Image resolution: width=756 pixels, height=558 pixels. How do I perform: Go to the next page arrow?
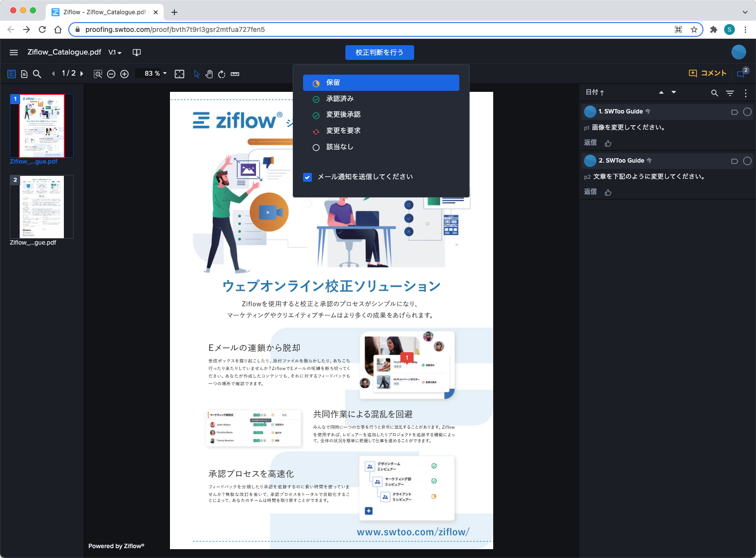pyautogui.click(x=82, y=74)
